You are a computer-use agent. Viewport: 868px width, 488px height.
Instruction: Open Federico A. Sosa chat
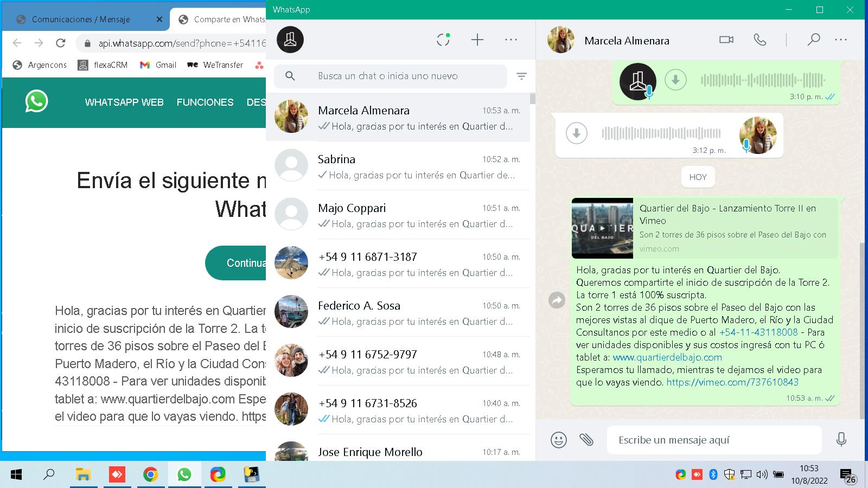398,313
